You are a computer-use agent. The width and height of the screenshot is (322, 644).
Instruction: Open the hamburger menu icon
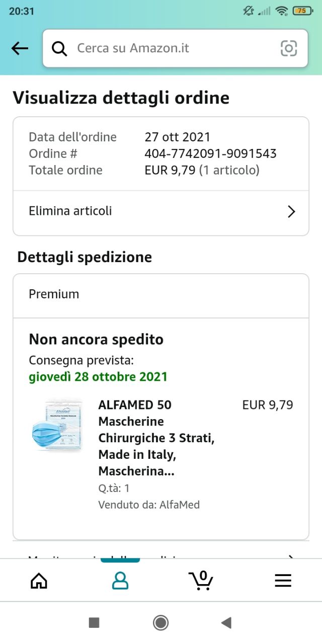coord(283,581)
